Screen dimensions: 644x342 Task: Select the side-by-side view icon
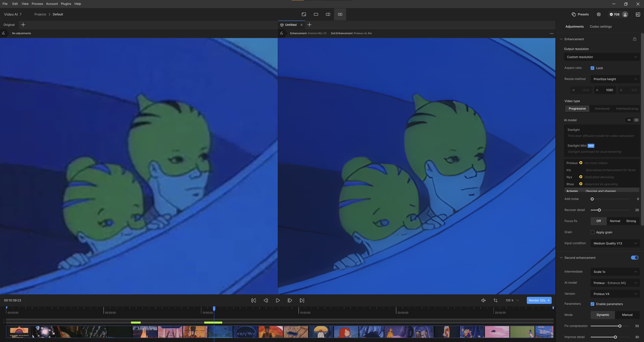(340, 14)
